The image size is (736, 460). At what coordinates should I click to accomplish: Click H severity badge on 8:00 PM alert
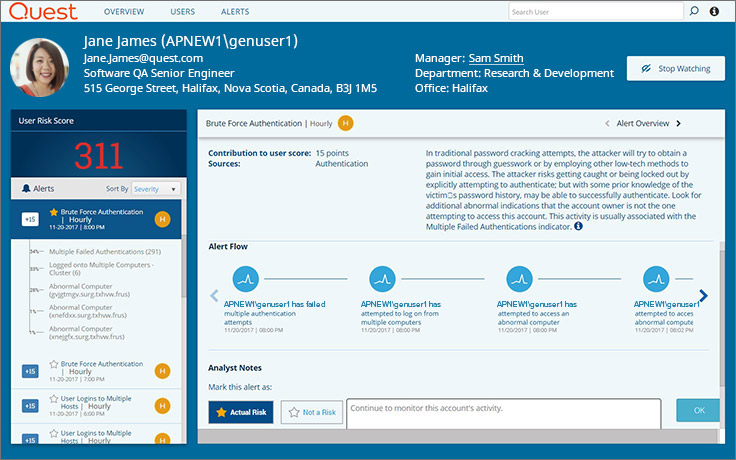click(x=162, y=219)
